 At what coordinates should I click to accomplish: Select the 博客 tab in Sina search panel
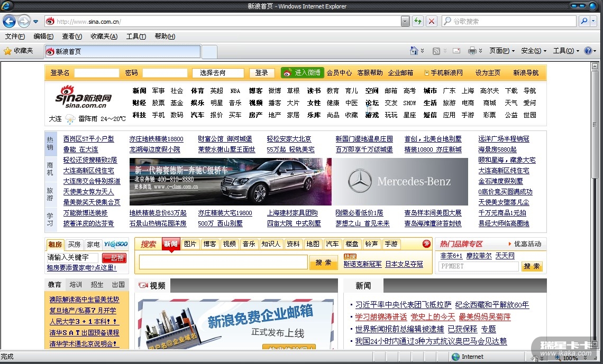pyautogui.click(x=209, y=244)
